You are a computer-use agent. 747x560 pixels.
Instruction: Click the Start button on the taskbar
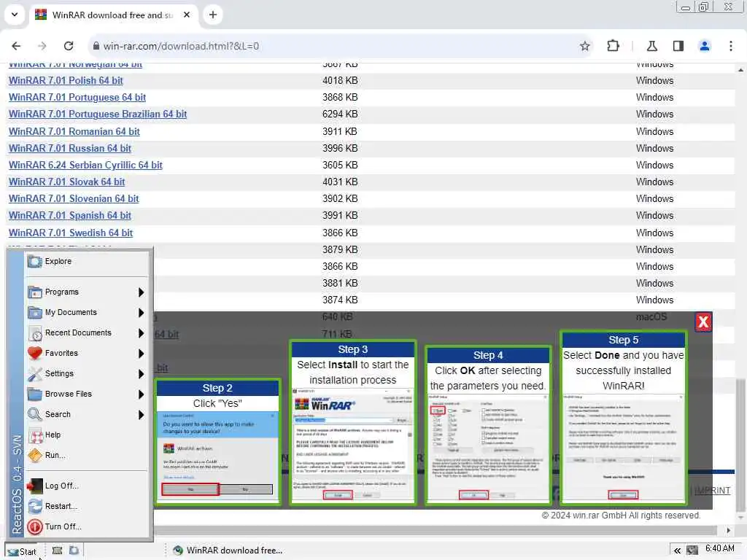[x=22, y=551]
